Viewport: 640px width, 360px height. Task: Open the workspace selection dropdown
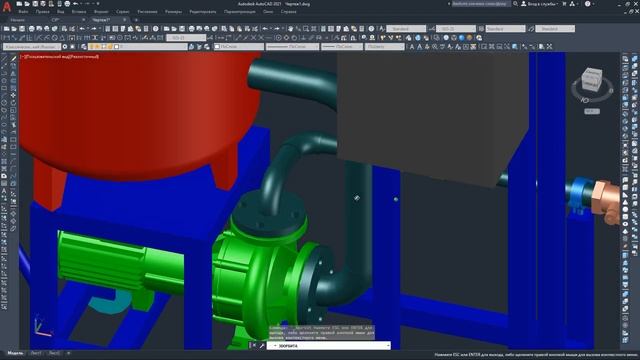(x=32, y=47)
